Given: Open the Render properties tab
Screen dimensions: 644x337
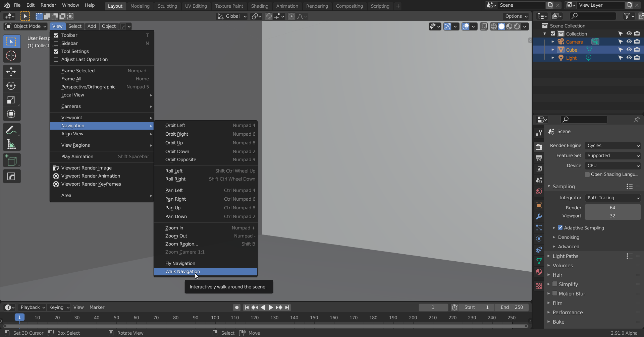Looking at the screenshot, I should (539, 147).
